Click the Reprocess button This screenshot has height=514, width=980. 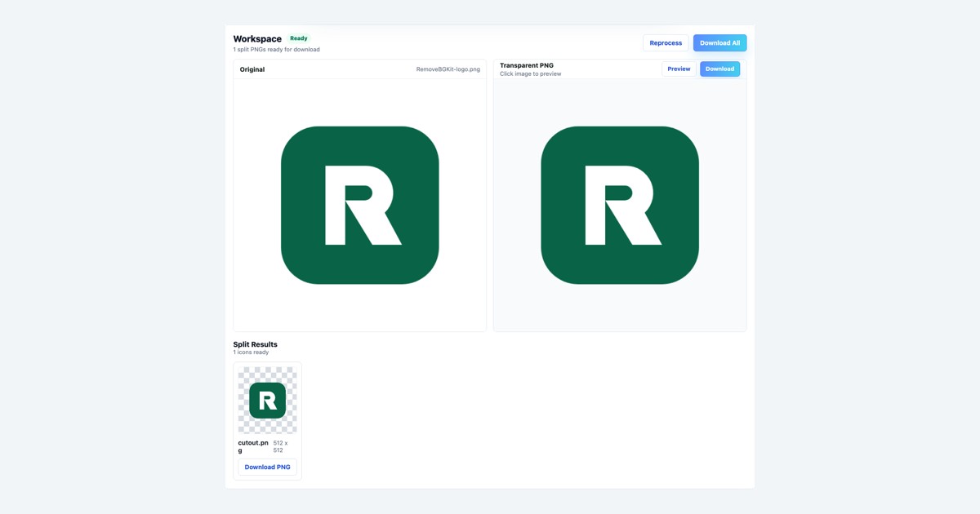[666, 43]
